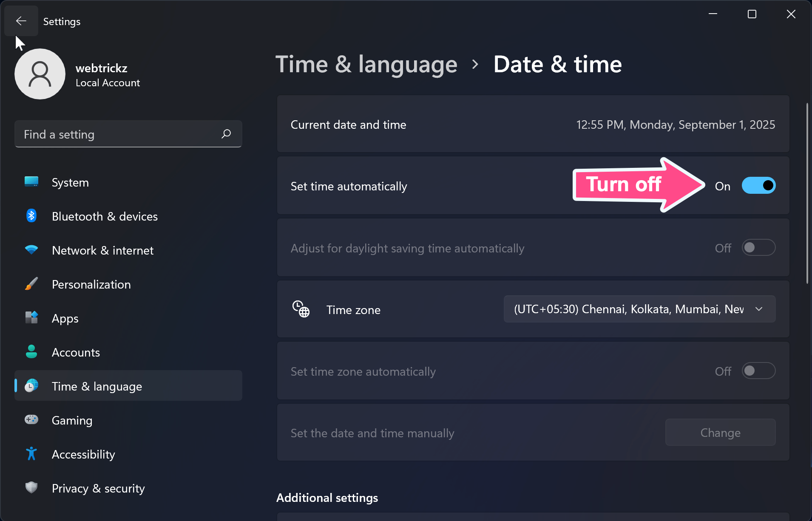Open Bluetooth & devices settings icon
This screenshot has width=812, height=521.
(31, 216)
